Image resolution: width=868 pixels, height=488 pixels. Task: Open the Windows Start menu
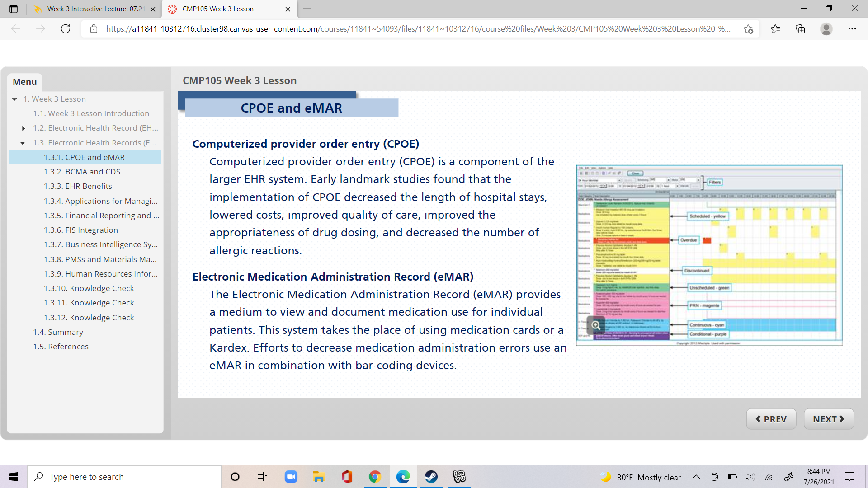[14, 477]
